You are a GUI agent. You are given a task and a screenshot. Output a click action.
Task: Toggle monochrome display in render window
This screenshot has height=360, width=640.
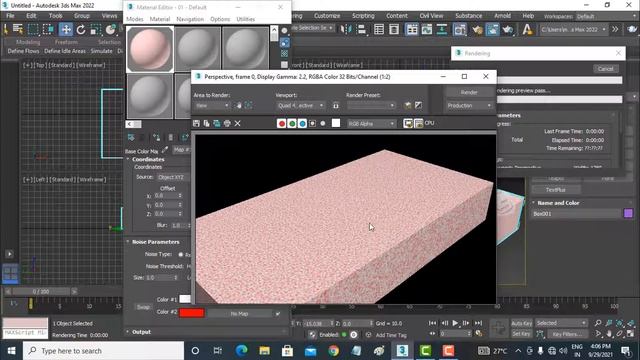(323, 123)
